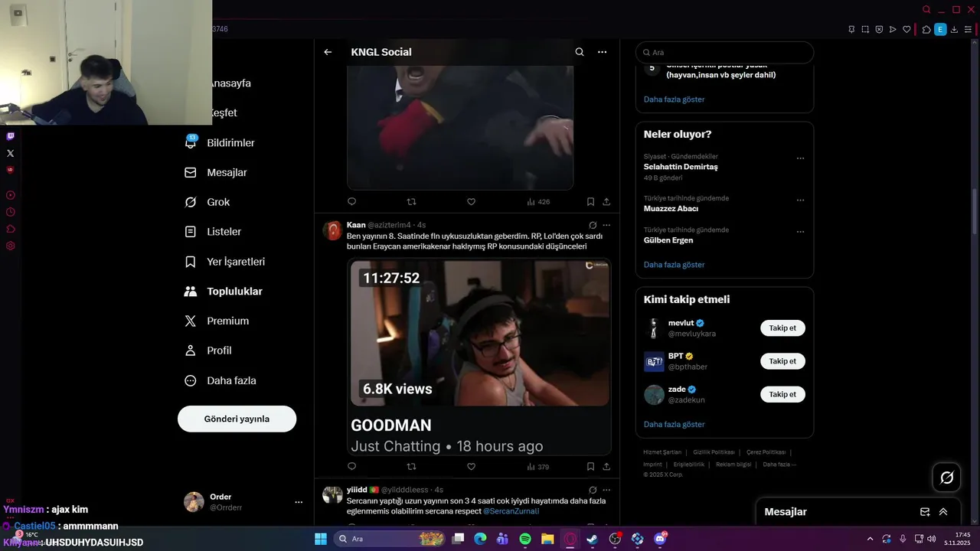Image resolution: width=980 pixels, height=551 pixels.
Task: Follow mevlut with Takip et
Action: click(782, 328)
